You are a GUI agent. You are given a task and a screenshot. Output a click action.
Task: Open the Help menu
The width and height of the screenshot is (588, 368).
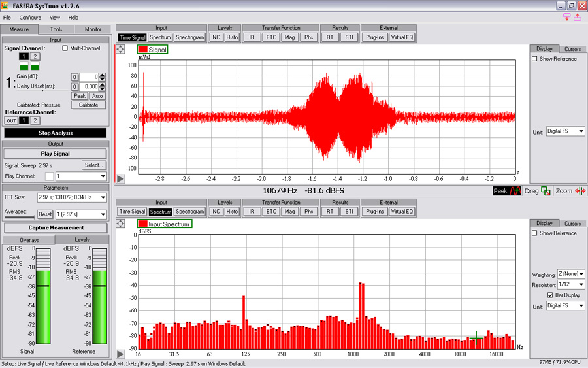(73, 18)
